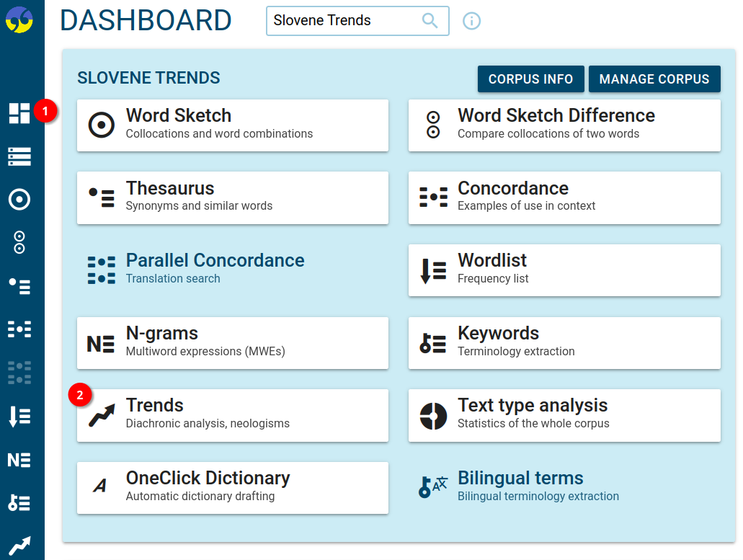
Task: Open the Corpus Info page
Action: (x=530, y=79)
